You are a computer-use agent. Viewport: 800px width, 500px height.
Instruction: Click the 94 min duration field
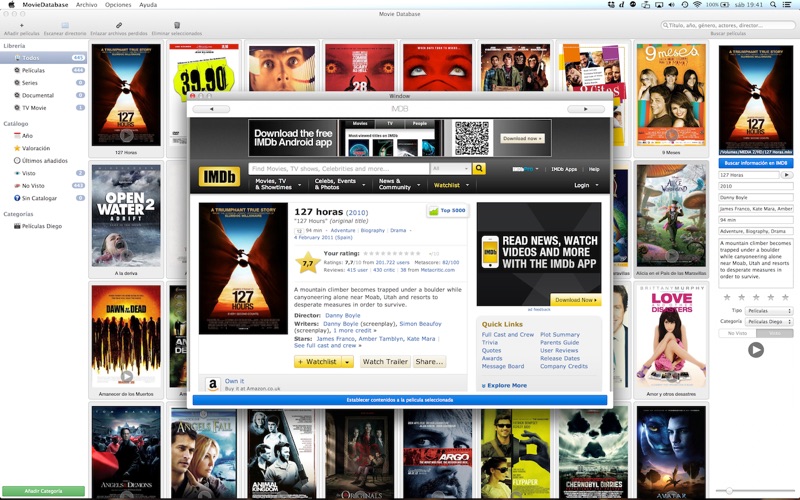click(756, 220)
